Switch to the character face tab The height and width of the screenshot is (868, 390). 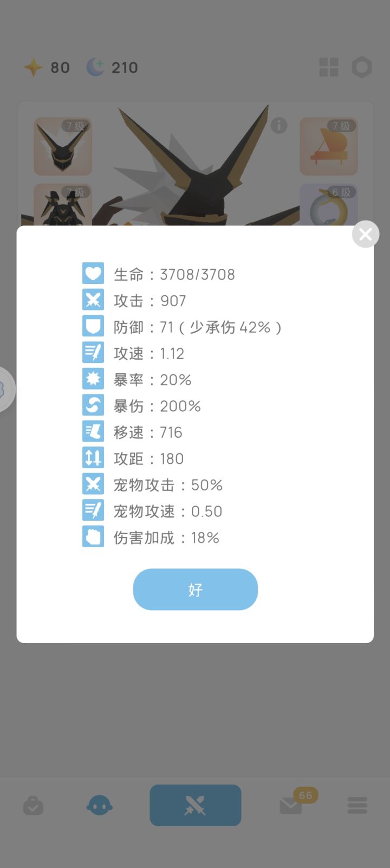pyautogui.click(x=100, y=806)
